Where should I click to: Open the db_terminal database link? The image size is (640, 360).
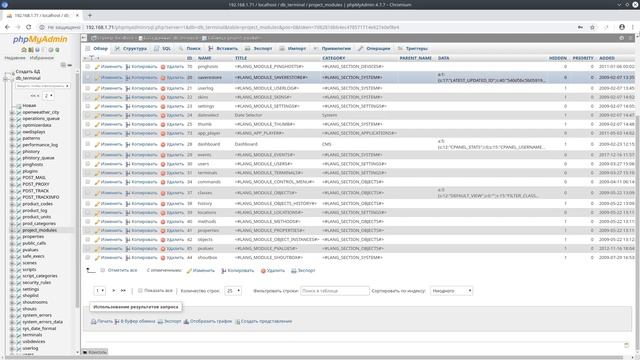click(x=28, y=78)
